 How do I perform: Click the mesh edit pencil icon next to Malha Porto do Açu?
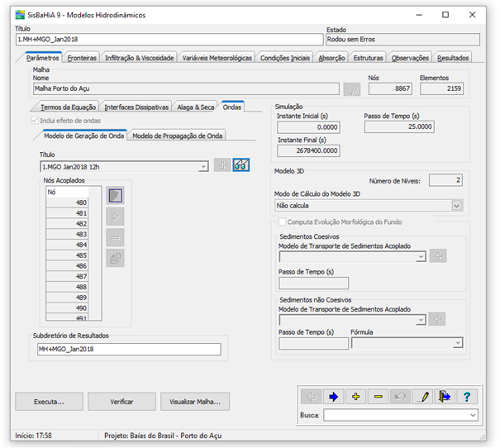point(352,89)
